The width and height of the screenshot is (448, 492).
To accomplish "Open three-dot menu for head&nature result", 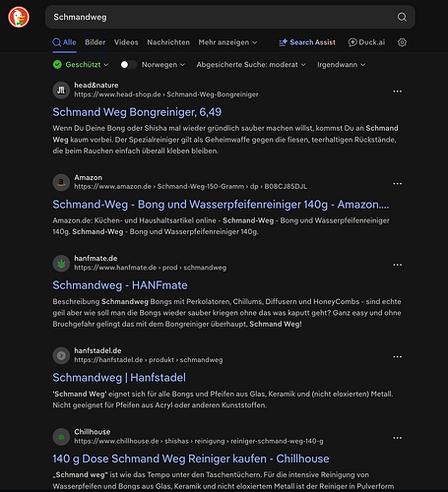I will click(398, 92).
